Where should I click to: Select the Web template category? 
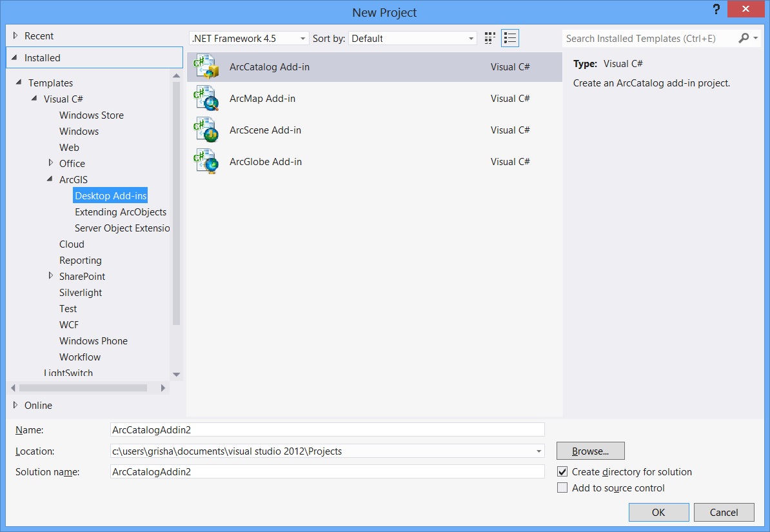(69, 148)
